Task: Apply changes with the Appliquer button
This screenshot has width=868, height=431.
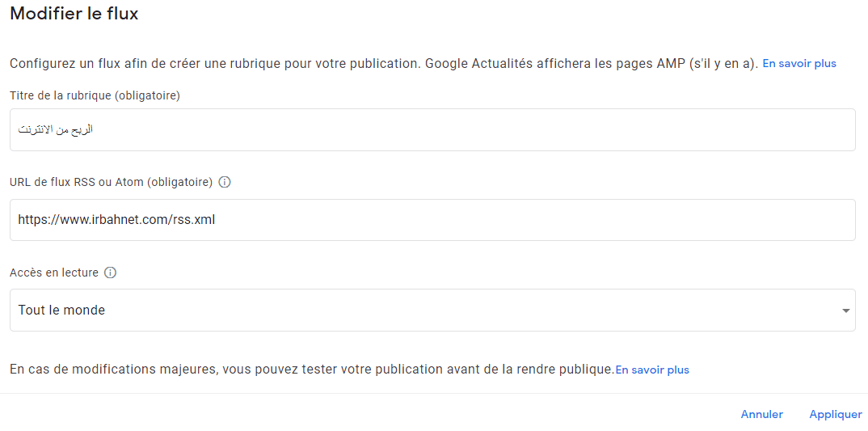Action: tap(836, 414)
